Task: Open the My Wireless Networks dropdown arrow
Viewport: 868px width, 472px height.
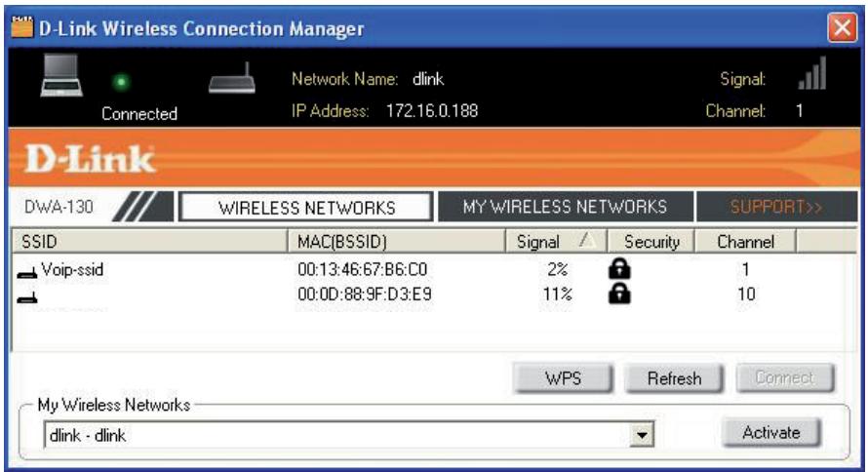Action: (642, 435)
